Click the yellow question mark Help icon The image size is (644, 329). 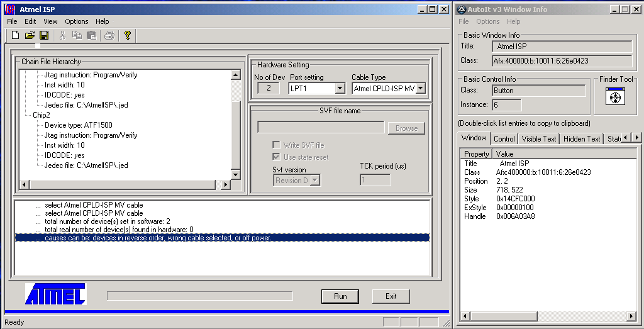click(x=127, y=35)
